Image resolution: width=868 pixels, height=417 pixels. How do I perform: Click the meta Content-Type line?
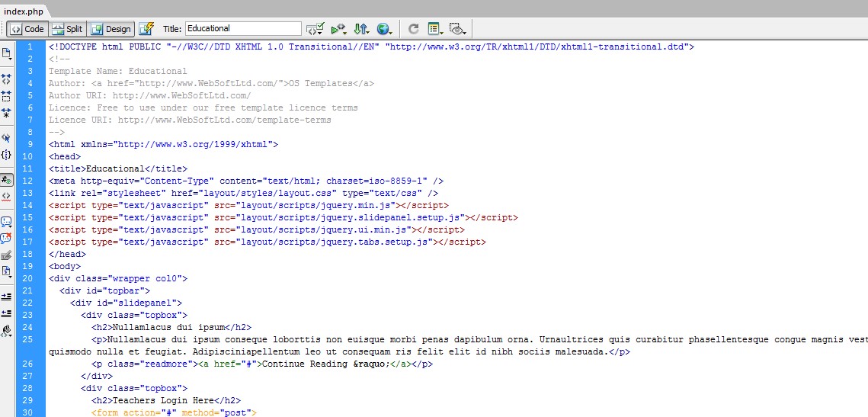point(246,181)
